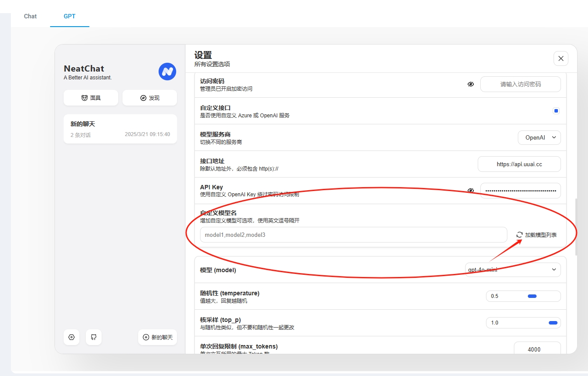Click 加载模型列表 reload button
Viewport: 588px width, 376px height.
pyautogui.click(x=537, y=235)
